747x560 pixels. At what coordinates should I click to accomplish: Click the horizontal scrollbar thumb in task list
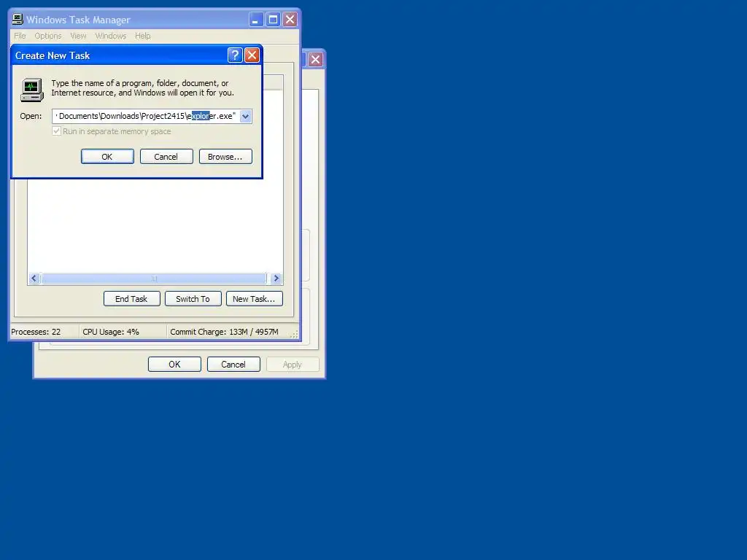click(154, 278)
